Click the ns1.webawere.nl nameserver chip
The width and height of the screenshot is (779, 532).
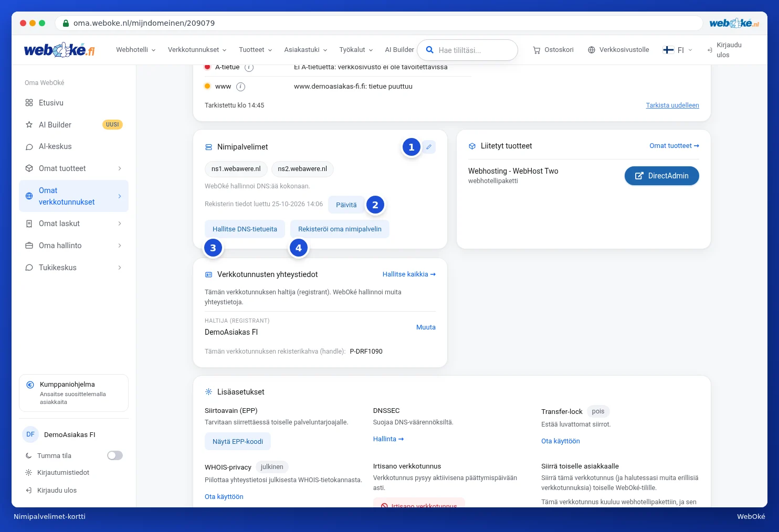[x=236, y=169]
